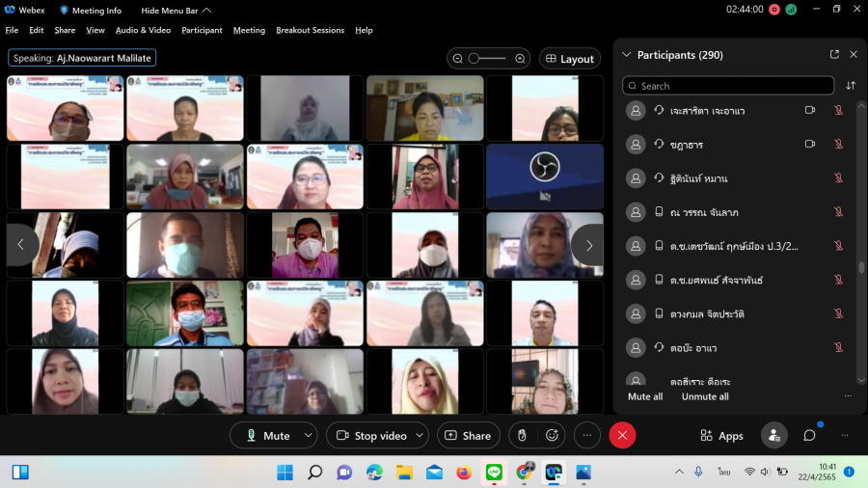Toggle muted mic icon for ตอบ๊ะ อาแว

pos(838,347)
